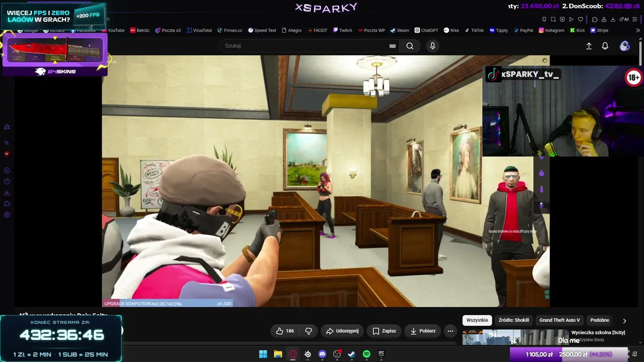Screen dimensions: 644x362
Task: Open the Betclic bookmark
Action: [x=140, y=30]
